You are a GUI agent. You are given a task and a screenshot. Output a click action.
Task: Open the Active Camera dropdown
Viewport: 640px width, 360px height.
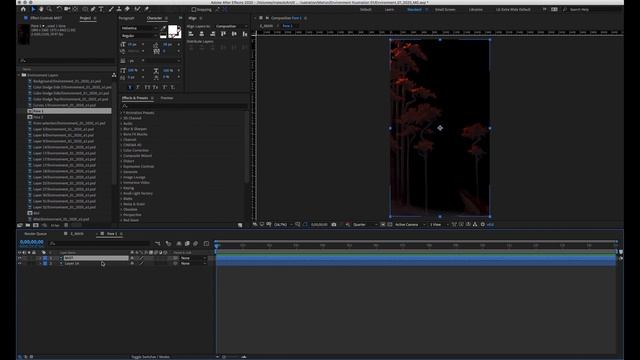410,224
